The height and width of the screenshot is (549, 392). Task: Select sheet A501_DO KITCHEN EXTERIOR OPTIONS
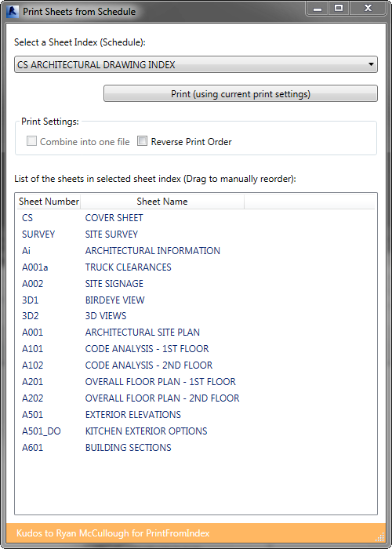(196, 431)
